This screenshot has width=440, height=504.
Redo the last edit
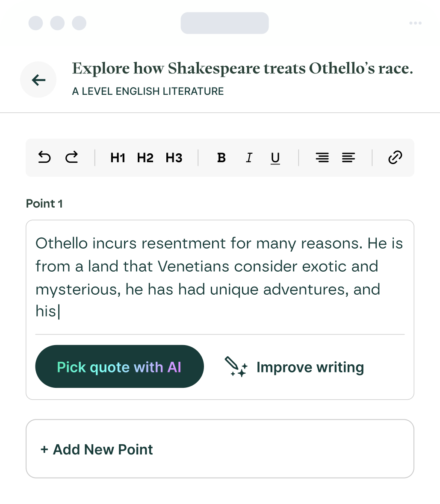71,158
